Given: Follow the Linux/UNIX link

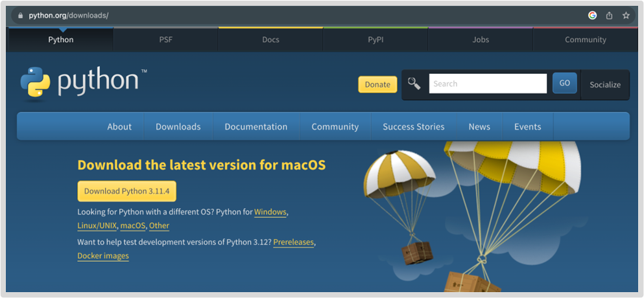Looking at the screenshot, I should pos(97,225).
